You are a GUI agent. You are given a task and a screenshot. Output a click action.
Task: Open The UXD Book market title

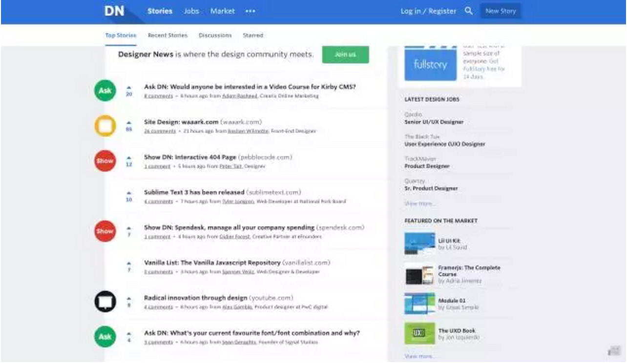(457, 330)
